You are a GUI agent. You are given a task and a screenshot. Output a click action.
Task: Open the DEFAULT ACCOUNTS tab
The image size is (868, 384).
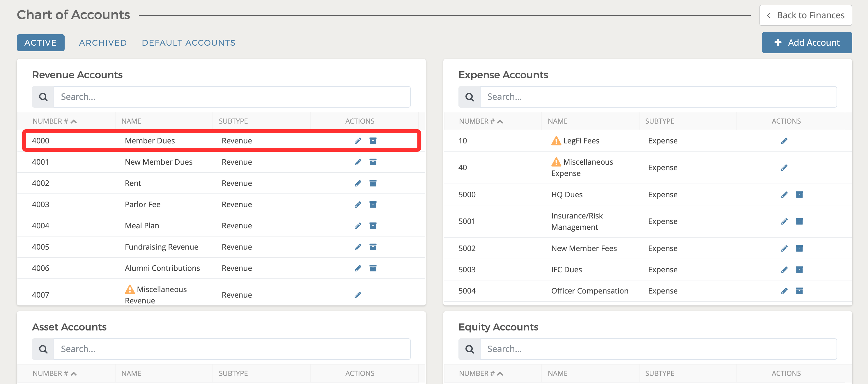(x=188, y=43)
